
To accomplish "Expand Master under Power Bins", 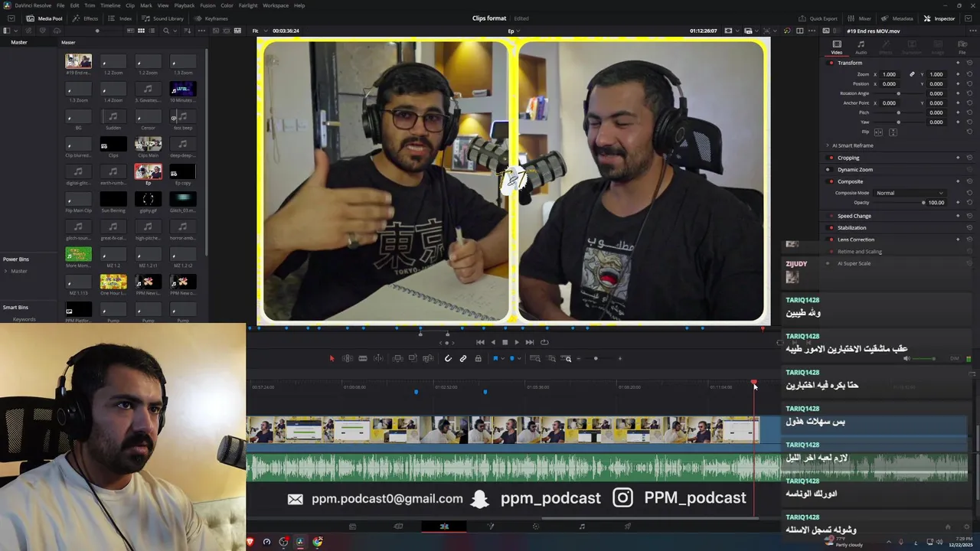I will [x=6, y=271].
